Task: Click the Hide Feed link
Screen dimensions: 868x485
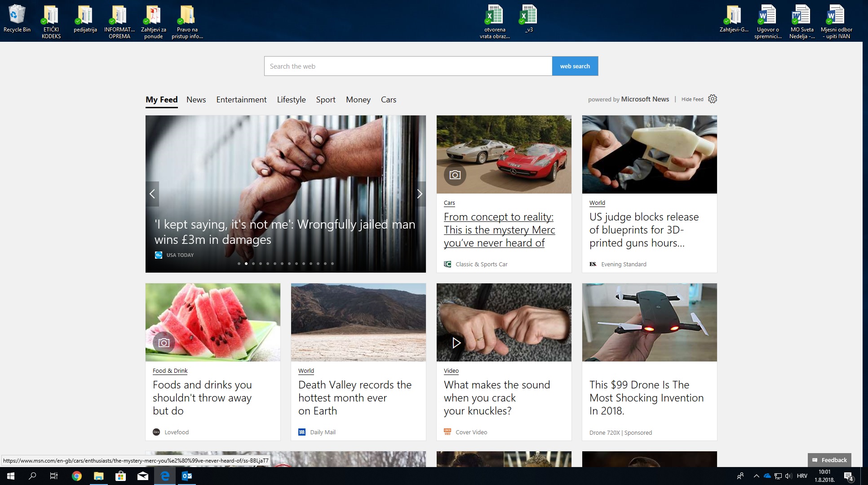Action: point(692,99)
